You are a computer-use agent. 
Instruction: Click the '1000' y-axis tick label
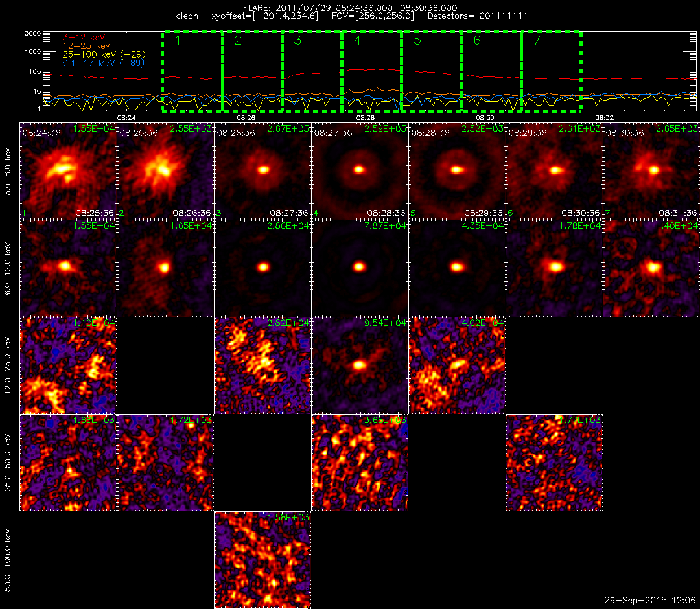[33, 52]
